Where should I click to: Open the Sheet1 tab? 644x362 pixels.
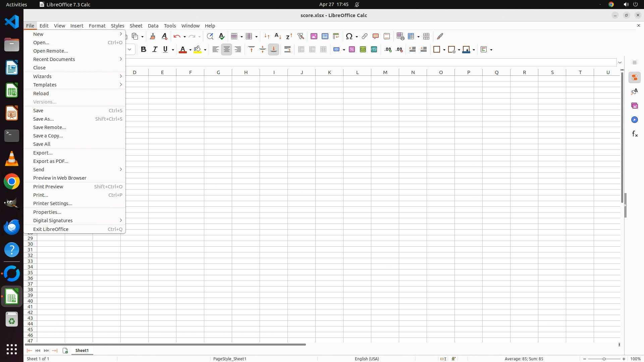[x=82, y=351]
